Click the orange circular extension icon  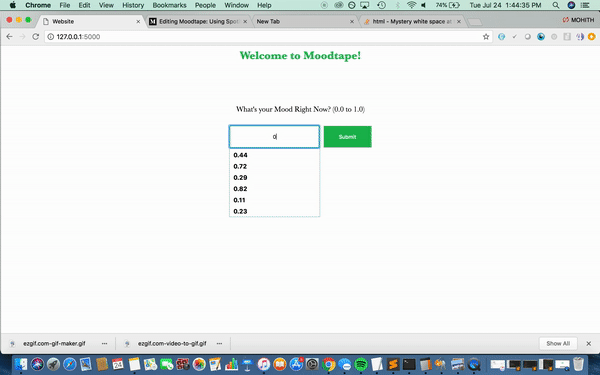point(592,37)
